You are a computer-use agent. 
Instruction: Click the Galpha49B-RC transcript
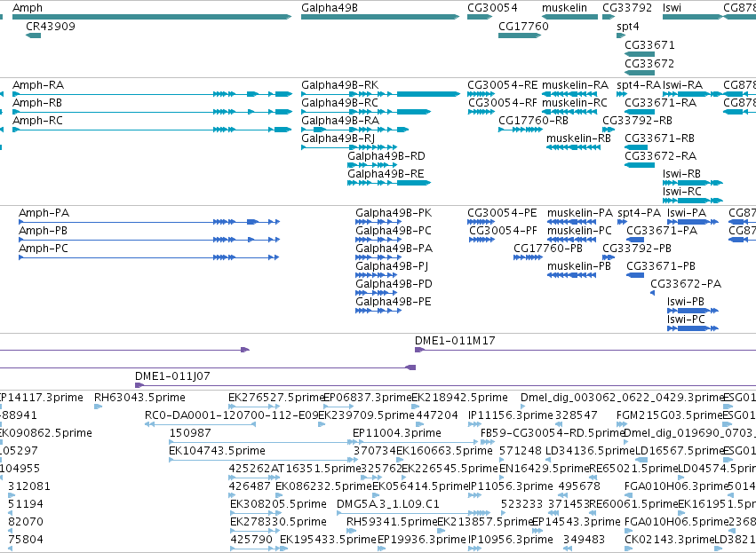[x=366, y=112]
